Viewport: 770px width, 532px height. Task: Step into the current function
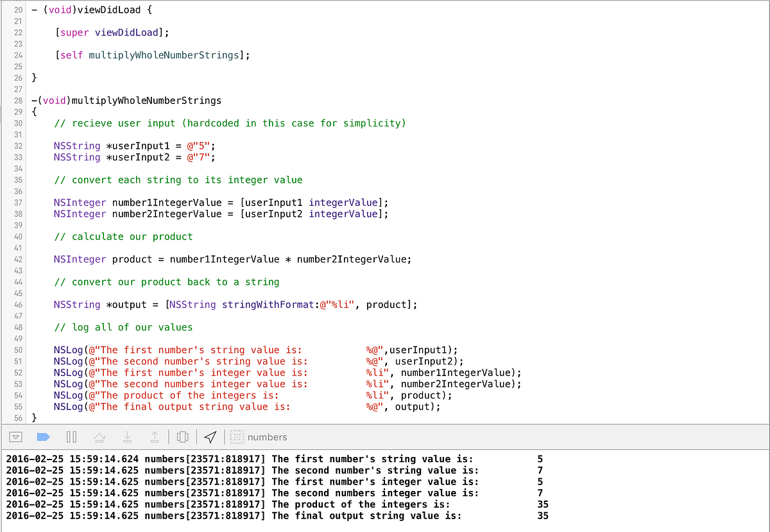127,437
